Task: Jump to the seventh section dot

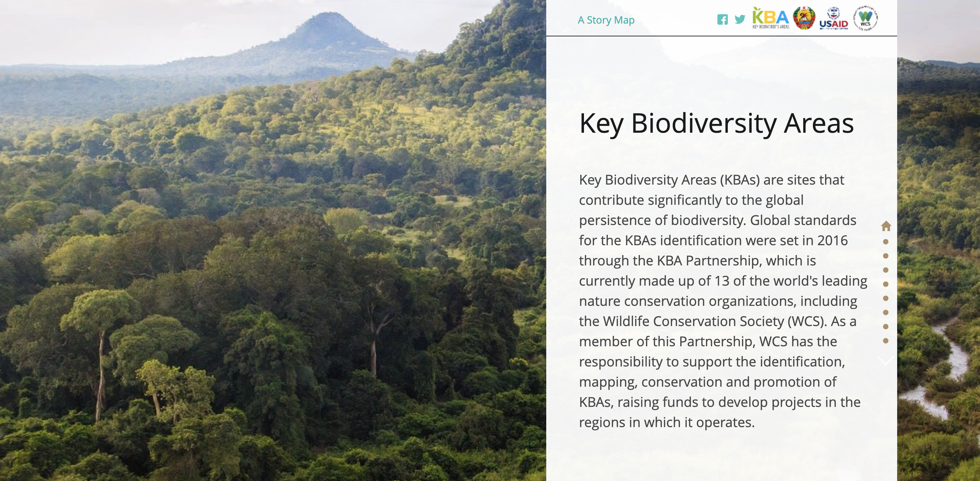Action: coord(886,326)
